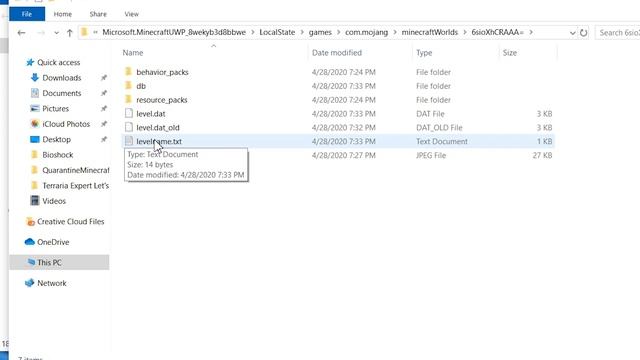The width and height of the screenshot is (640, 360).
Task: Switch to the Share ribbon tab
Action: pyautogui.click(x=98, y=14)
